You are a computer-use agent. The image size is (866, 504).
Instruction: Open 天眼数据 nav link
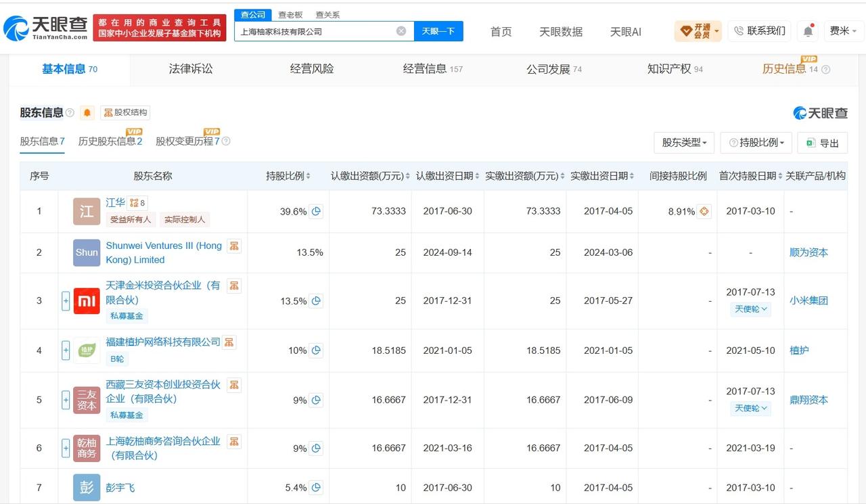(x=561, y=32)
